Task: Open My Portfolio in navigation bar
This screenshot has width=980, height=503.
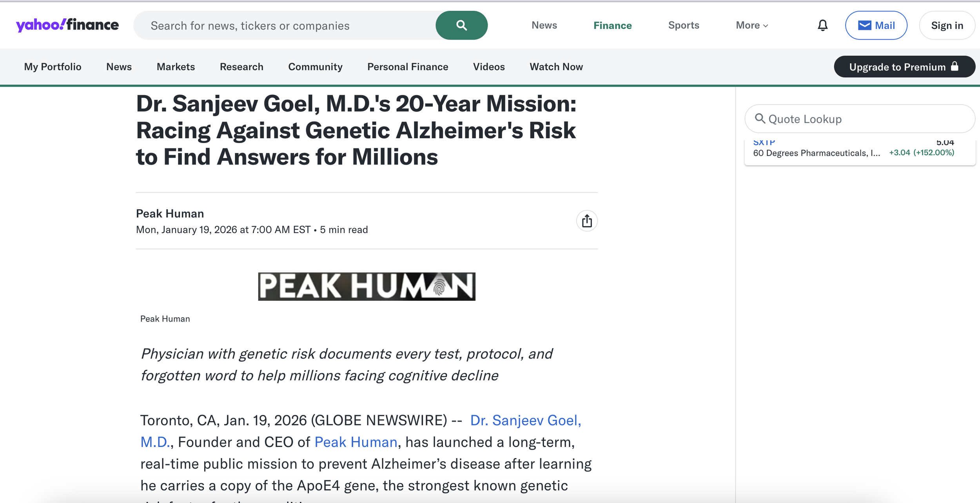Action: pyautogui.click(x=53, y=67)
